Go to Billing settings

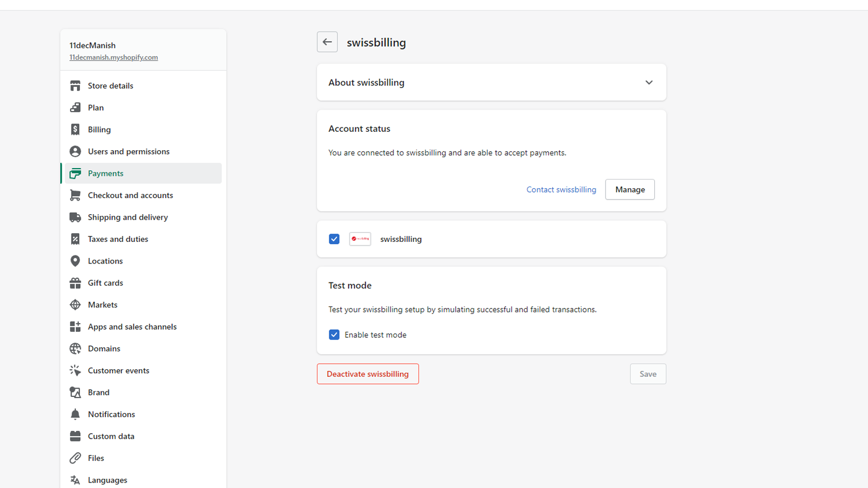click(x=143, y=130)
